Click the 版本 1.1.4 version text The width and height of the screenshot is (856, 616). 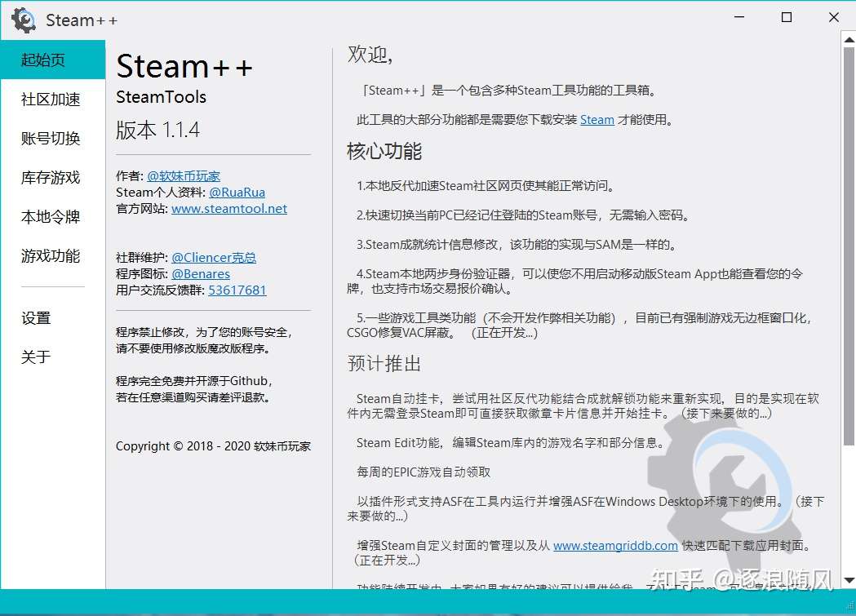tap(157, 131)
